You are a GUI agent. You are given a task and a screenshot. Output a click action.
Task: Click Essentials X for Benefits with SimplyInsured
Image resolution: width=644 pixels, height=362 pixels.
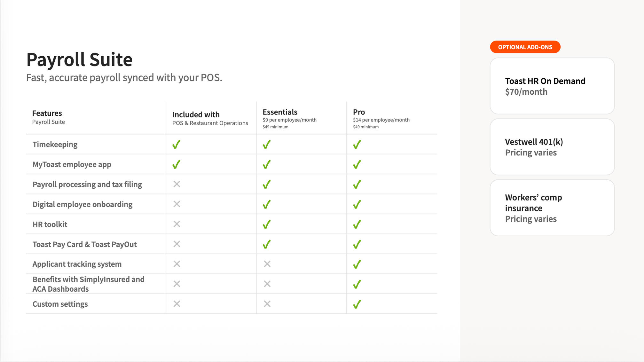(x=267, y=284)
